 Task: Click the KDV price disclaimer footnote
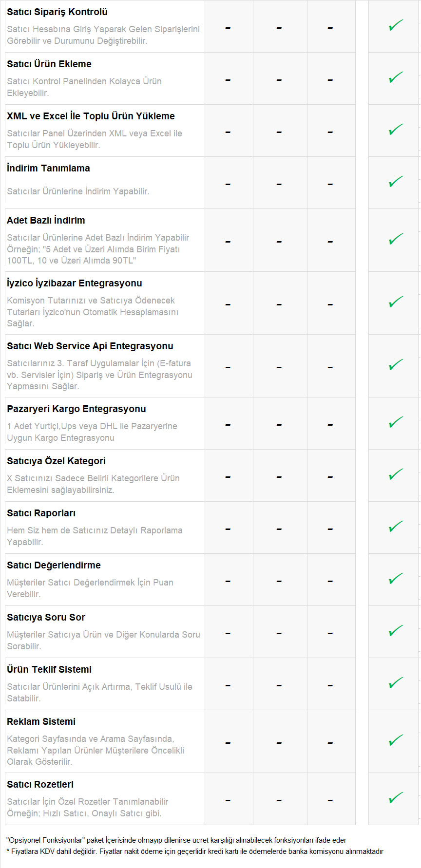[x=195, y=851]
